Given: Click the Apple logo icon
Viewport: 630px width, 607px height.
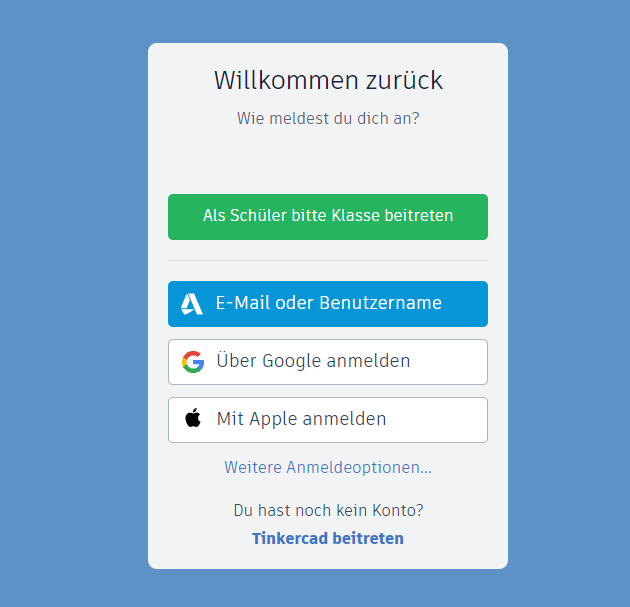Looking at the screenshot, I should pyautogui.click(x=193, y=418).
